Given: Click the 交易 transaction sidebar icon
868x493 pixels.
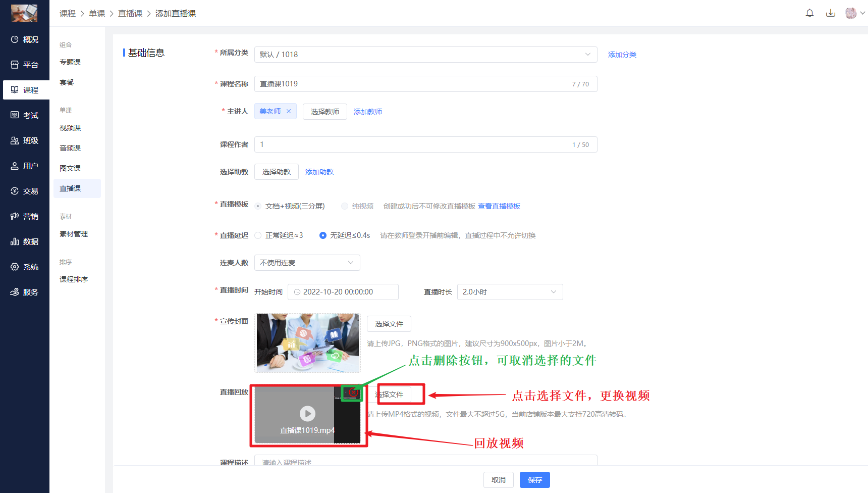Looking at the screenshot, I should 15,191.
